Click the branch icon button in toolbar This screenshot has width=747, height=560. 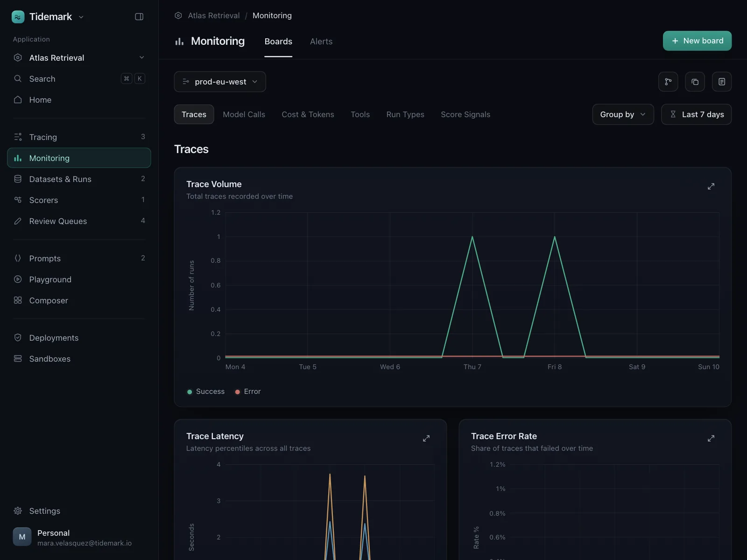pos(668,82)
